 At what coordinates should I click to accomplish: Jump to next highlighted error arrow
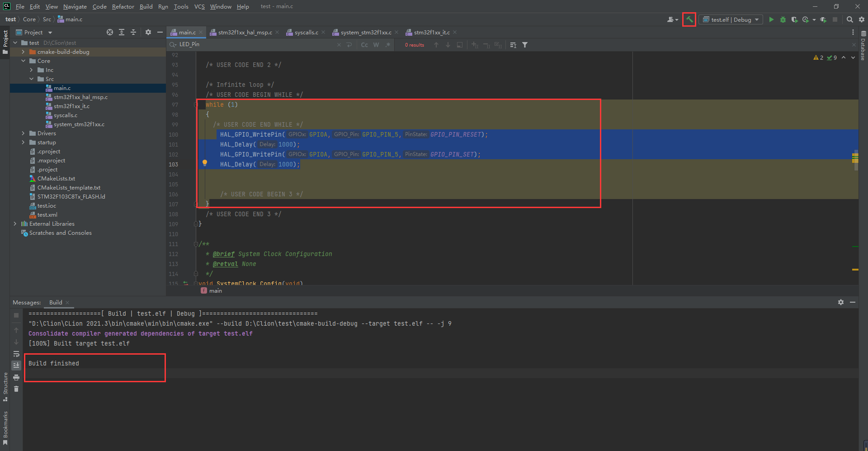click(853, 57)
